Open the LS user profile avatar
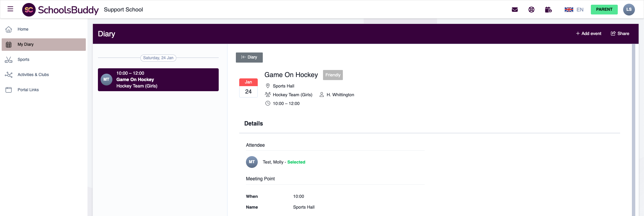The height and width of the screenshot is (216, 644). coord(629,9)
